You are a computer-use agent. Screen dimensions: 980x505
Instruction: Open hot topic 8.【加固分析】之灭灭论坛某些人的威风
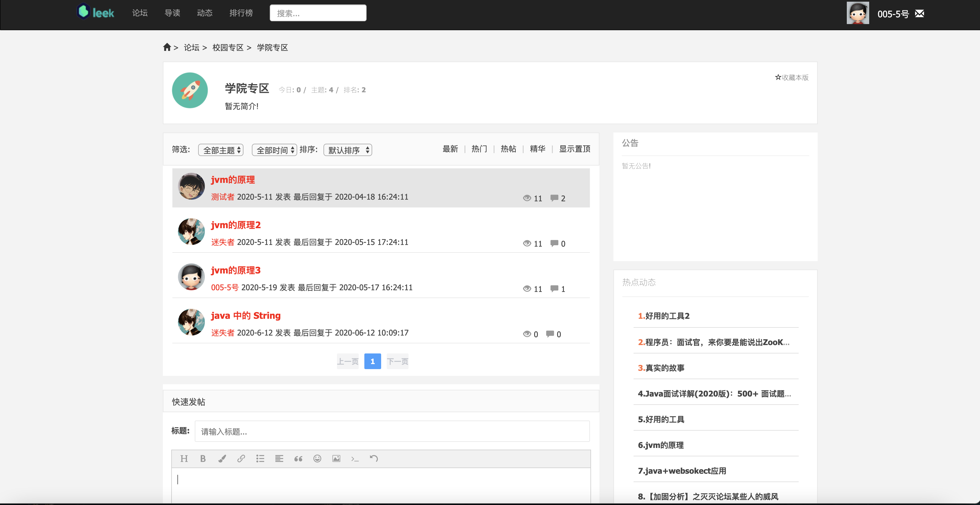(708, 497)
